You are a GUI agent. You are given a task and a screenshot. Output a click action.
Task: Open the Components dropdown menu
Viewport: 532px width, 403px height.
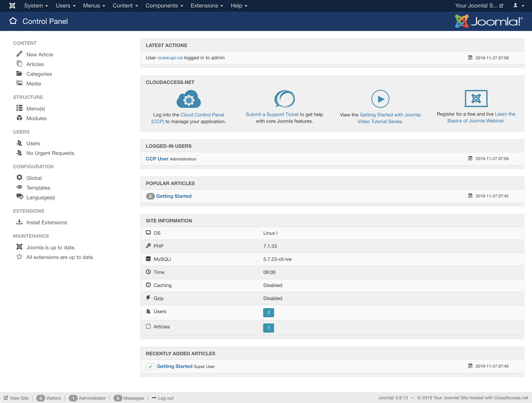164,6
